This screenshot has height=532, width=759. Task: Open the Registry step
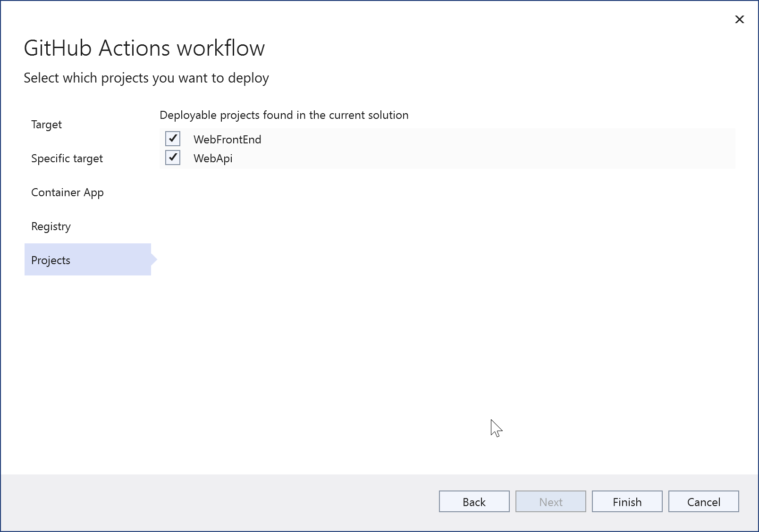point(51,226)
